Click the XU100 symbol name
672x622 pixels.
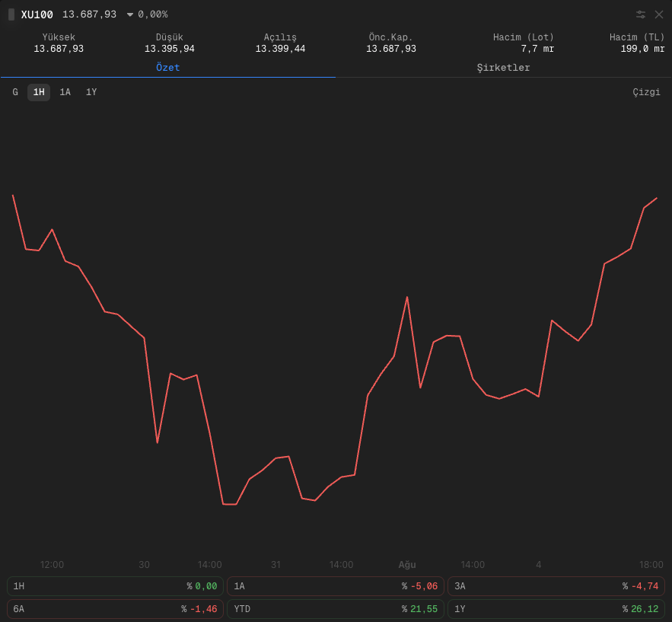(37, 14)
